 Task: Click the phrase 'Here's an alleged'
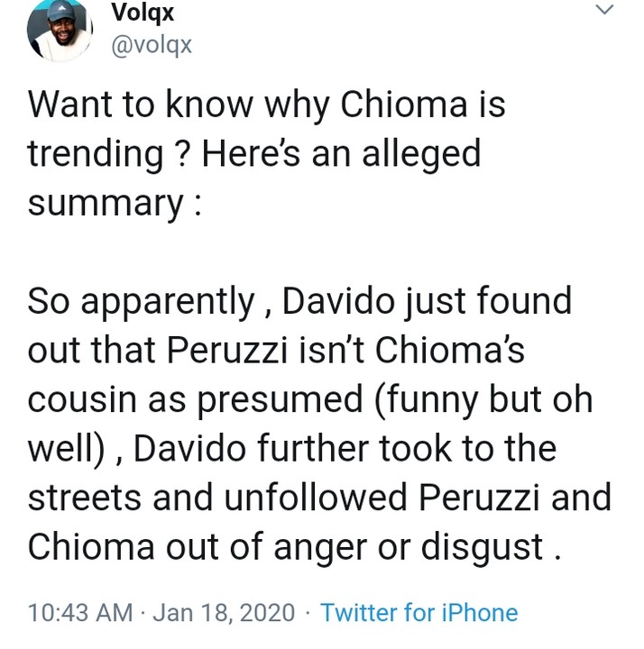[x=341, y=155]
